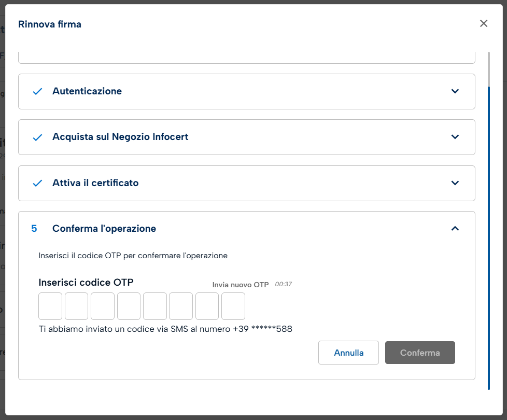Click the second OTP digit box
This screenshot has height=420, width=507.
point(76,306)
